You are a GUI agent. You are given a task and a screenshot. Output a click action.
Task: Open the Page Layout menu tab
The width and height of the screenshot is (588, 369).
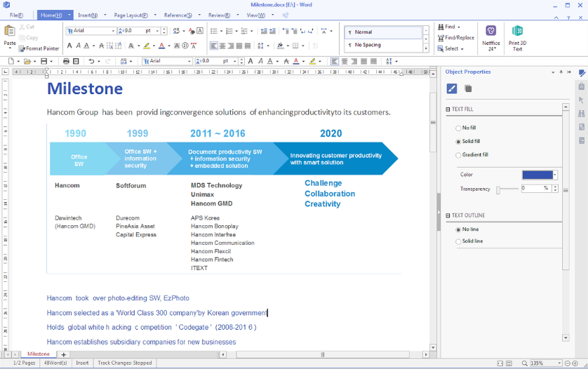click(x=131, y=15)
